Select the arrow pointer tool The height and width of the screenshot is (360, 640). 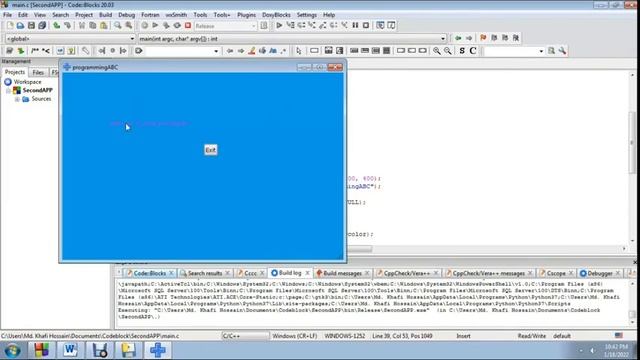point(299,51)
